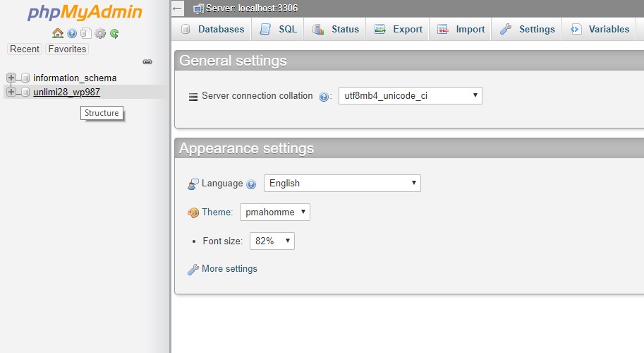644x353 pixels.
Task: Expand the unlimi28_wp987 database tree
Action: [11, 92]
